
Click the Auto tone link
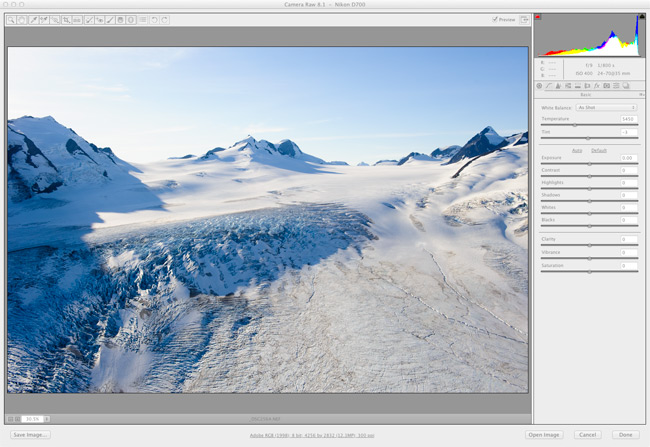(576, 150)
